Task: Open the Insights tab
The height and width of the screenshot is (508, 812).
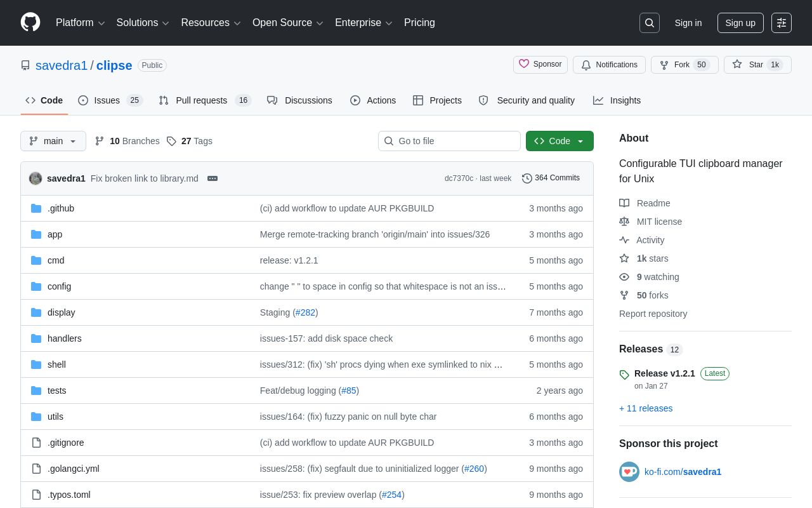Action: [x=617, y=100]
